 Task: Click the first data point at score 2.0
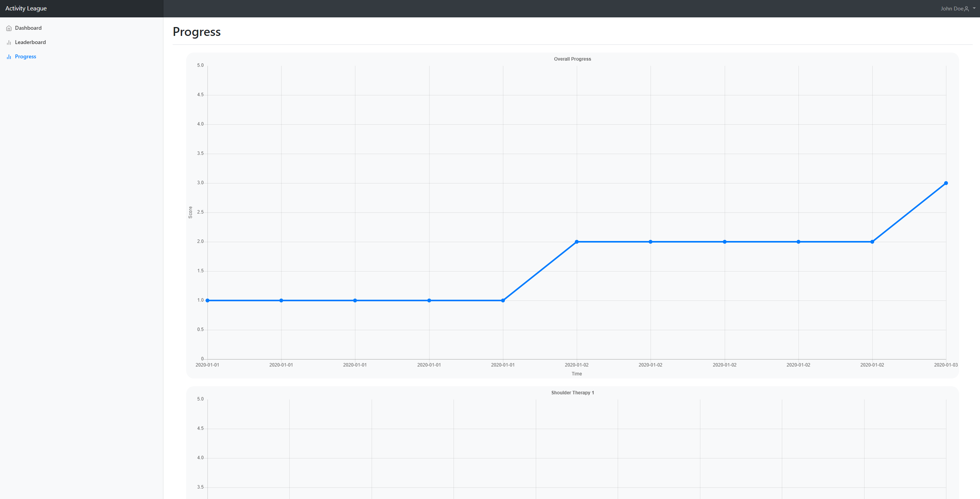pos(577,242)
